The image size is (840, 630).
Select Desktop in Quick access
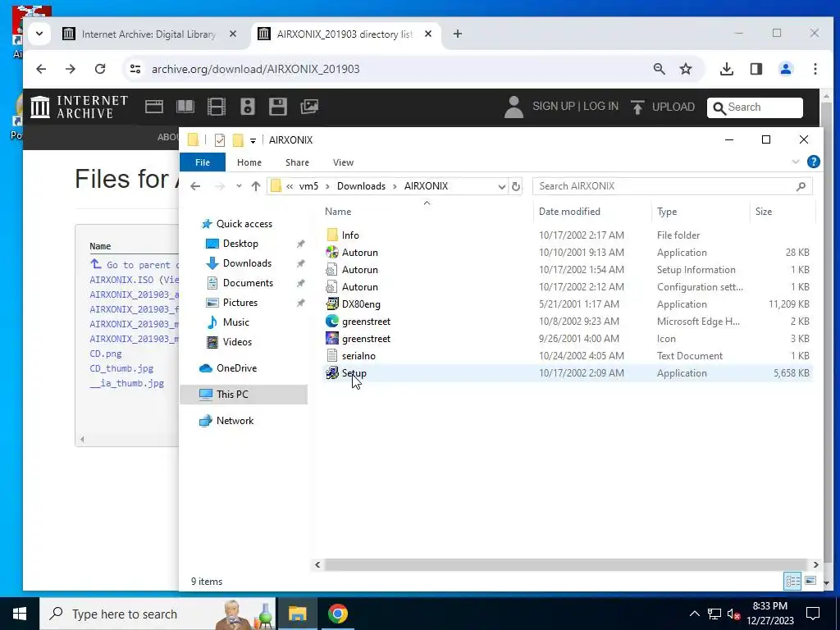point(240,243)
